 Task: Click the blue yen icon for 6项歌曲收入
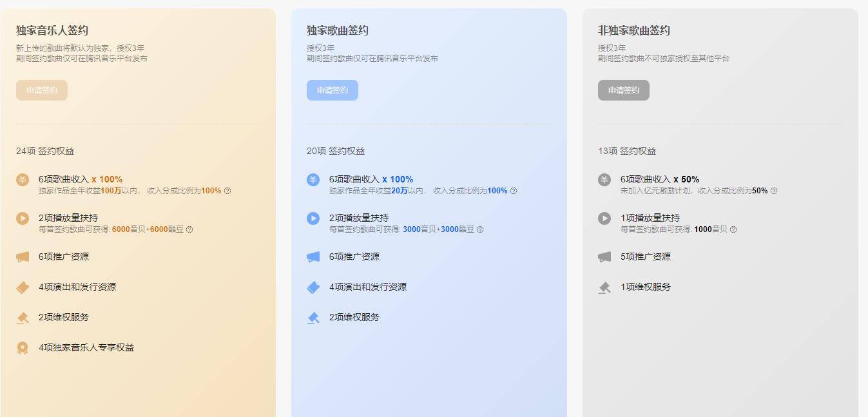(x=313, y=180)
